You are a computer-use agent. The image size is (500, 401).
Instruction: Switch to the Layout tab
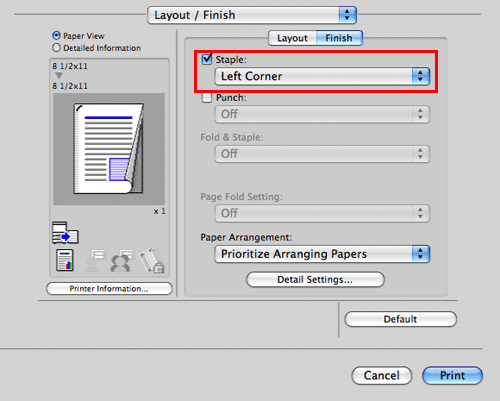(x=292, y=38)
